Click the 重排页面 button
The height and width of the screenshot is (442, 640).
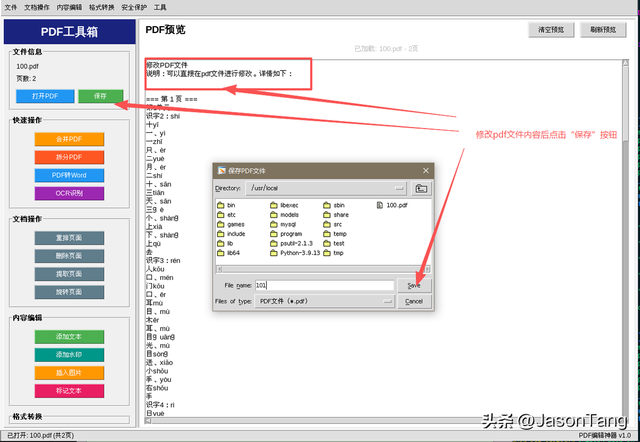[x=69, y=238]
